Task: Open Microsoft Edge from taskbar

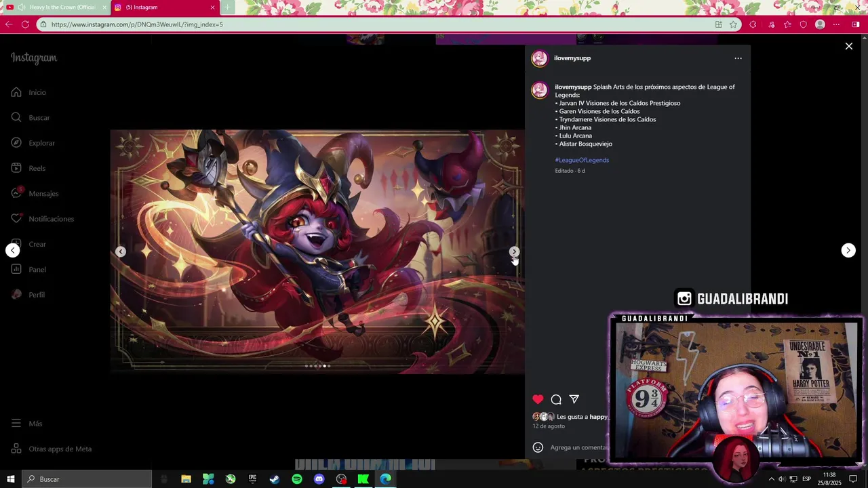Action: [x=385, y=479]
